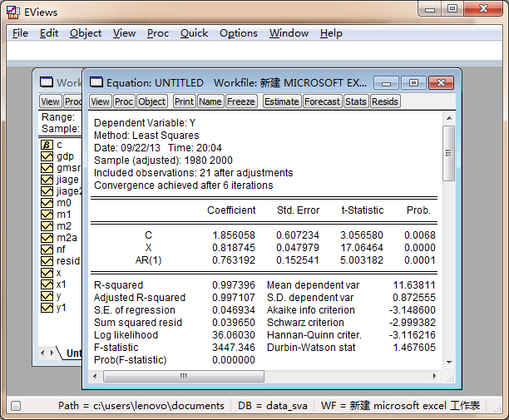Click the equation window horizontal scroll-right arrow
This screenshot has height=420, width=509.
click(436, 376)
